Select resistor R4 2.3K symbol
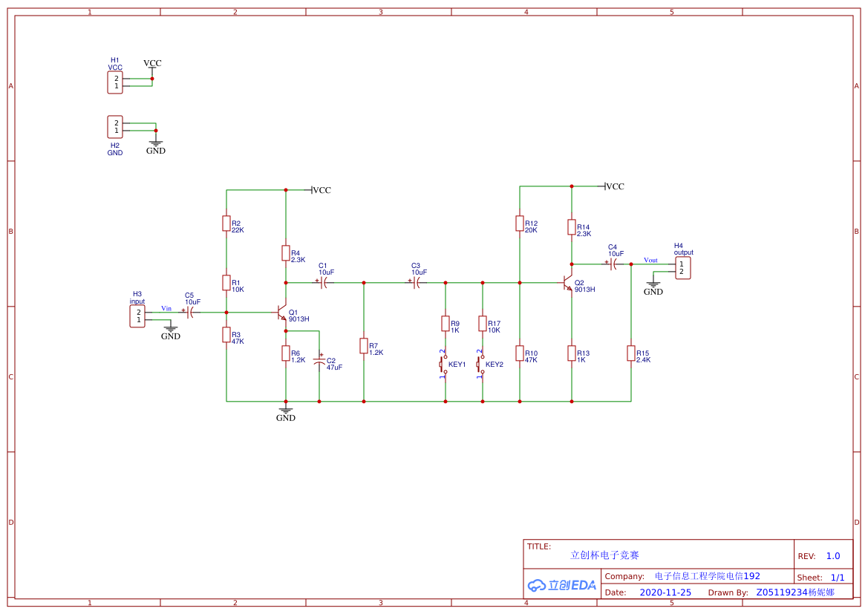The width and height of the screenshot is (868, 614). coord(286,253)
